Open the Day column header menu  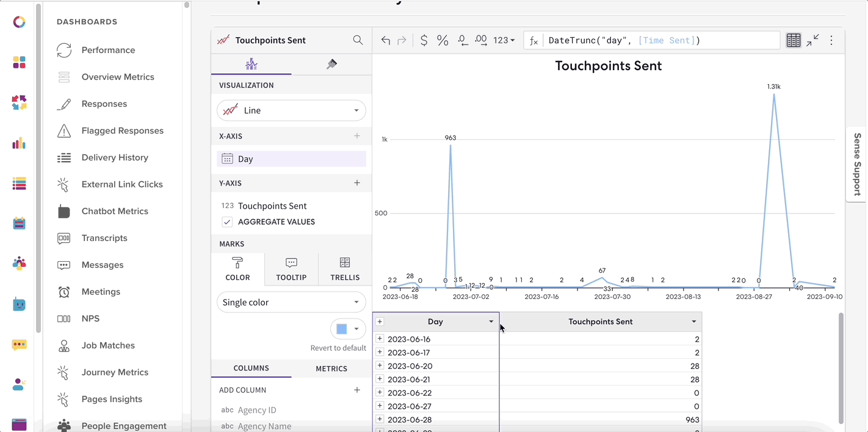(491, 322)
